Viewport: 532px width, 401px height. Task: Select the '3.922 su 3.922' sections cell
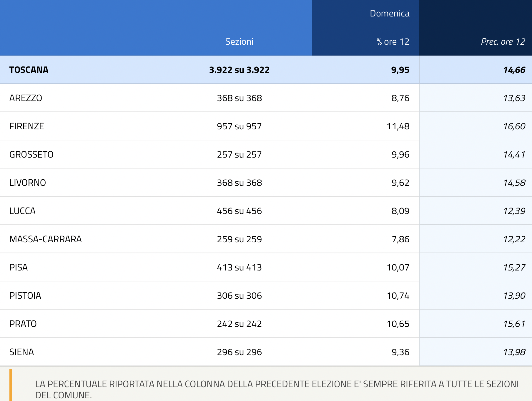[x=239, y=70]
